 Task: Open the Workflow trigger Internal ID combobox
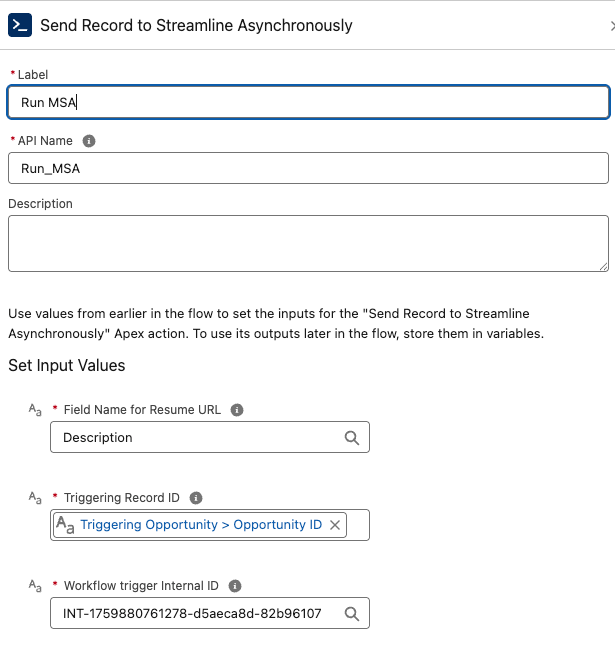195,613
